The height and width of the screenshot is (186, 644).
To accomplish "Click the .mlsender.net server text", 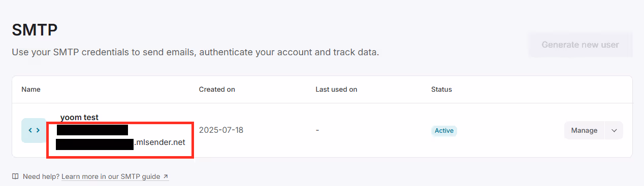I will 159,142.
